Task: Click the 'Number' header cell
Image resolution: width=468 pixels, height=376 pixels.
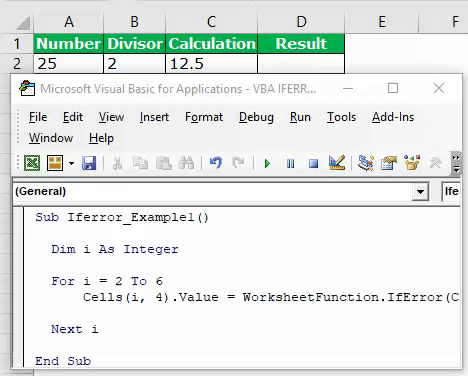Action: coord(69,44)
